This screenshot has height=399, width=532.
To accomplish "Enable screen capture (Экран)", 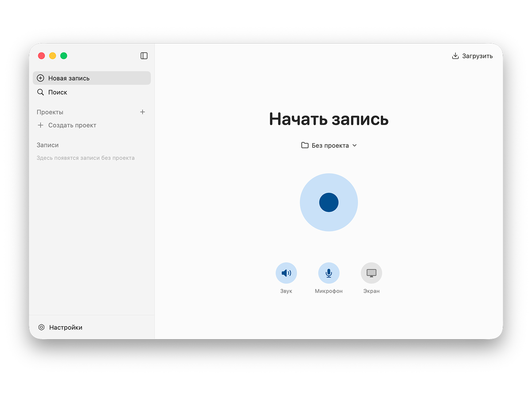I will (372, 273).
